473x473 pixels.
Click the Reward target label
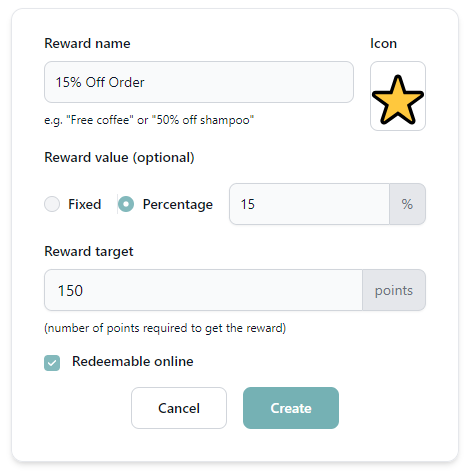point(89,251)
